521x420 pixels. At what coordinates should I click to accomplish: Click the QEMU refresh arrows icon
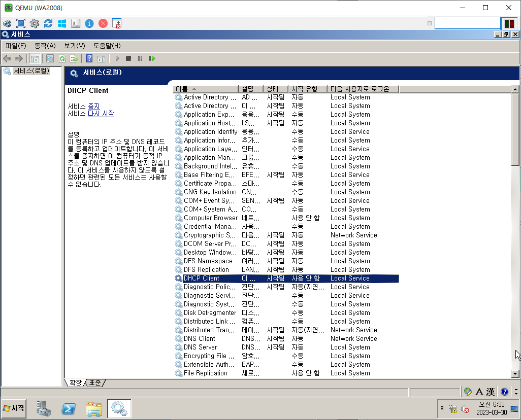coord(48,23)
